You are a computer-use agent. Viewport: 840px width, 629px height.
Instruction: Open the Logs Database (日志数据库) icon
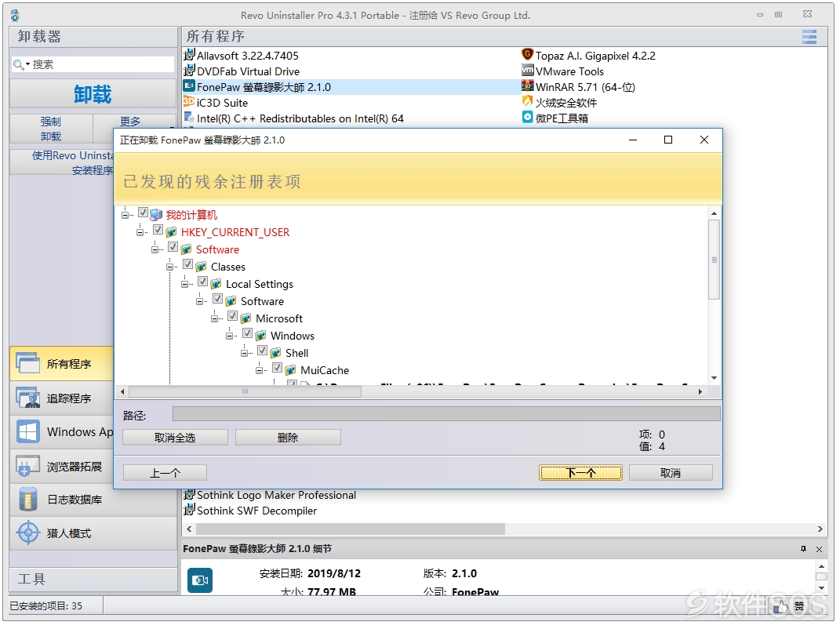tap(28, 500)
